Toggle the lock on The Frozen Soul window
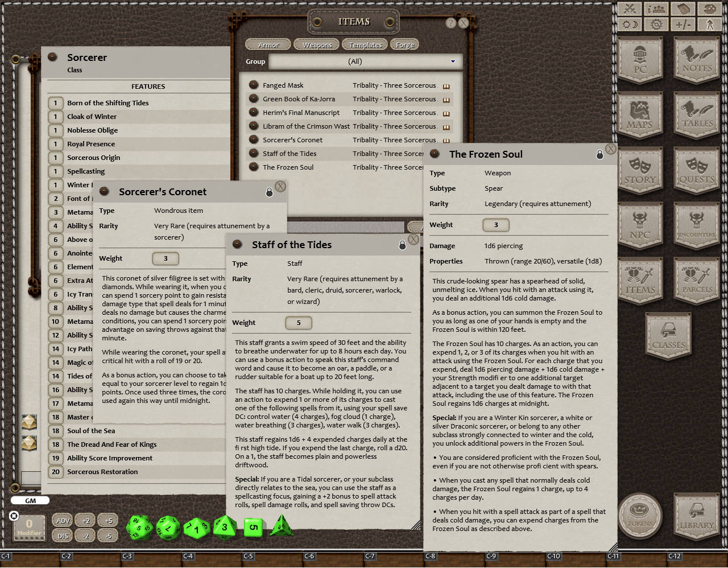Screen dimensions: 728x568 (600, 154)
